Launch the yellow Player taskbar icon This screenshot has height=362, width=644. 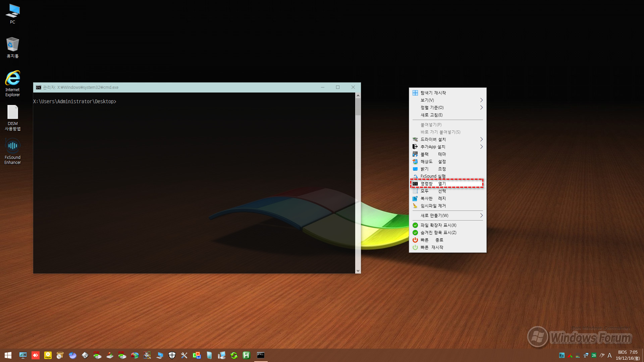pos(48,355)
